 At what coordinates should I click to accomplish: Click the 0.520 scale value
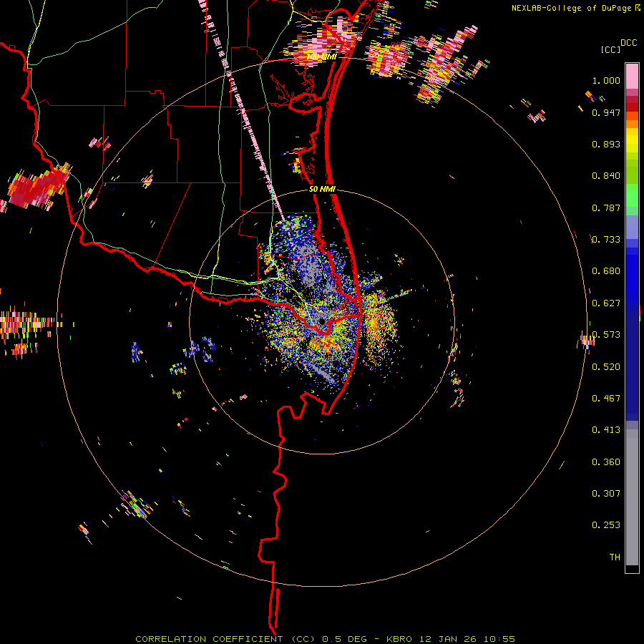(x=606, y=367)
